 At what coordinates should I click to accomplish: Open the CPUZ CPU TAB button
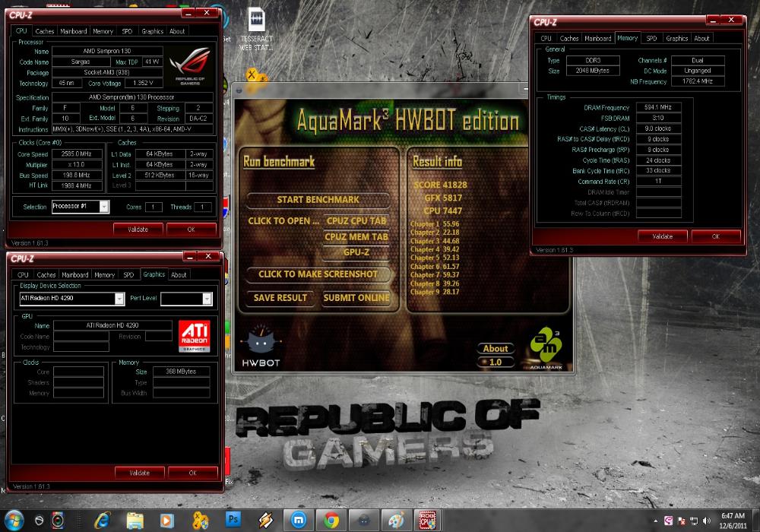click(x=356, y=221)
